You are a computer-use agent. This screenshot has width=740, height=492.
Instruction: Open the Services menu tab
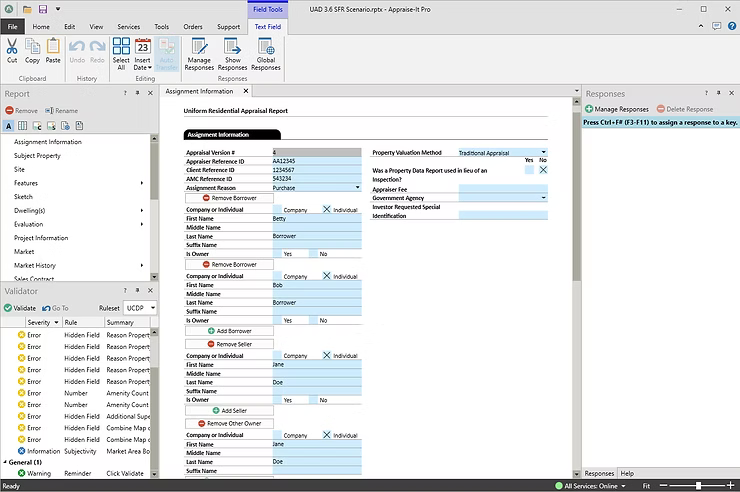[x=129, y=27]
